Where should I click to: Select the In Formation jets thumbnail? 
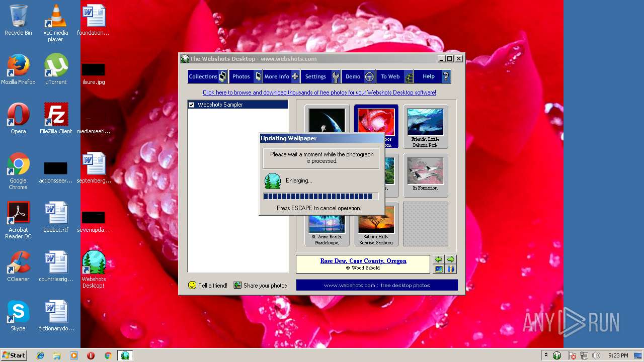click(425, 175)
